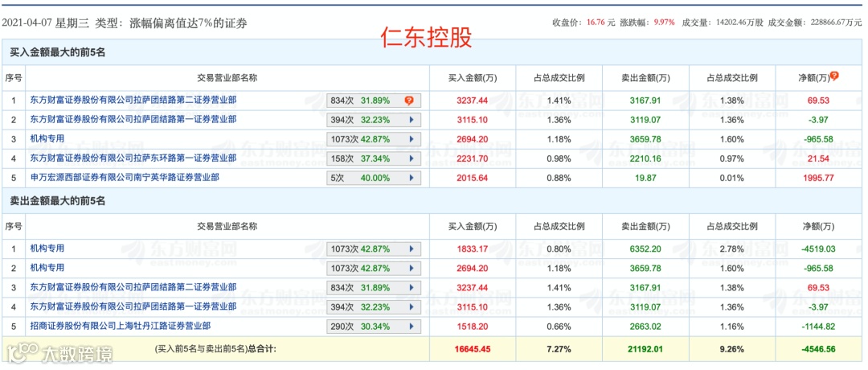
Task: Click the orange help icon in the 834次 31.89% box of the buy table
Action: point(409,101)
